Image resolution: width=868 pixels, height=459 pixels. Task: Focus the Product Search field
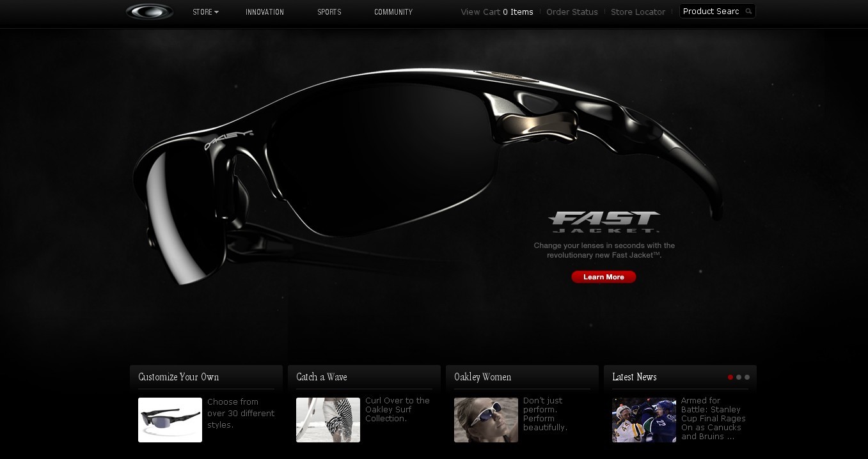pos(711,12)
